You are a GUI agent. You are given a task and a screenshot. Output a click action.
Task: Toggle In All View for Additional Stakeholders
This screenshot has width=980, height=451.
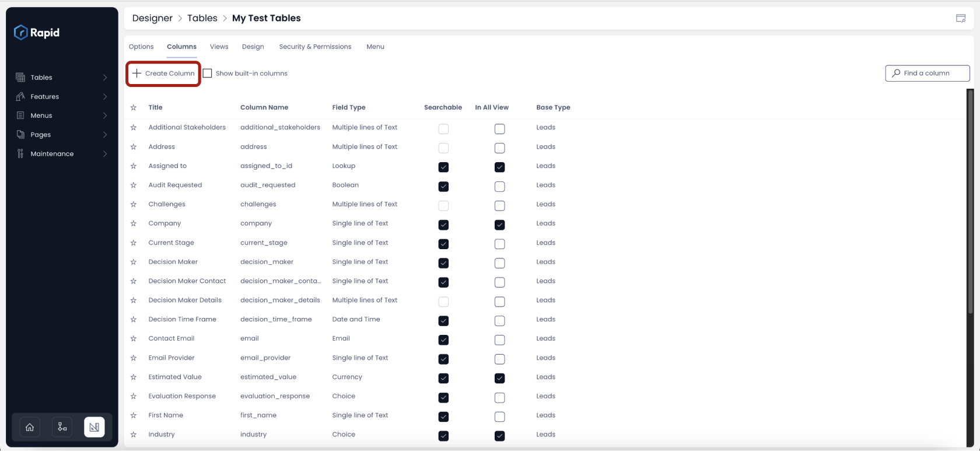499,129
